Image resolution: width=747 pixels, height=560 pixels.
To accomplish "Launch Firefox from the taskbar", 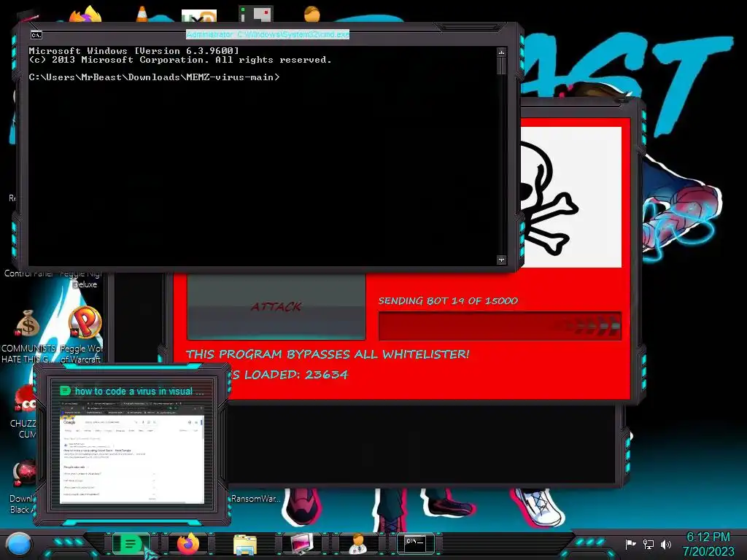I will click(x=188, y=544).
